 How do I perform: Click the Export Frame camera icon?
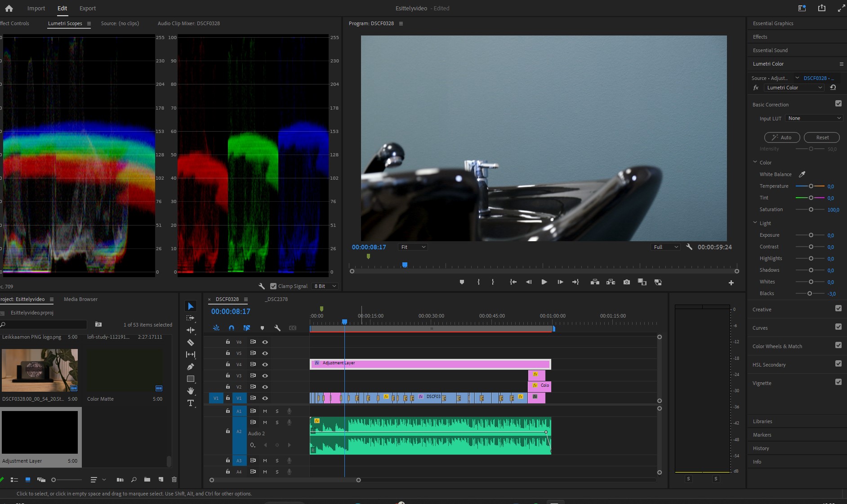pyautogui.click(x=627, y=282)
